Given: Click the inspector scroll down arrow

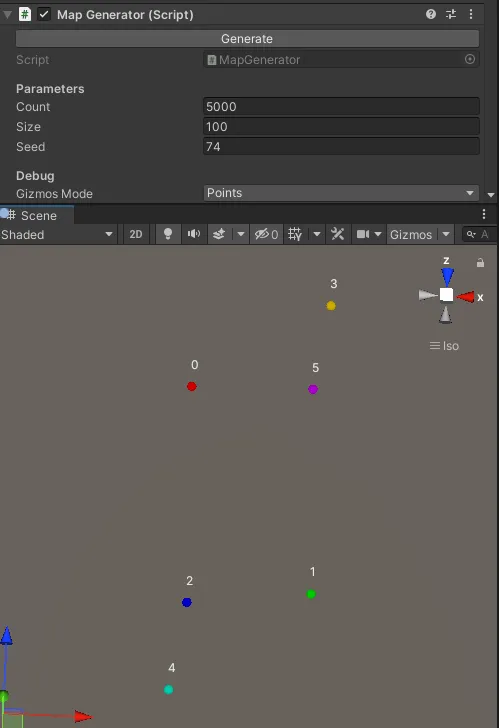Looking at the screenshot, I should click(x=491, y=195).
